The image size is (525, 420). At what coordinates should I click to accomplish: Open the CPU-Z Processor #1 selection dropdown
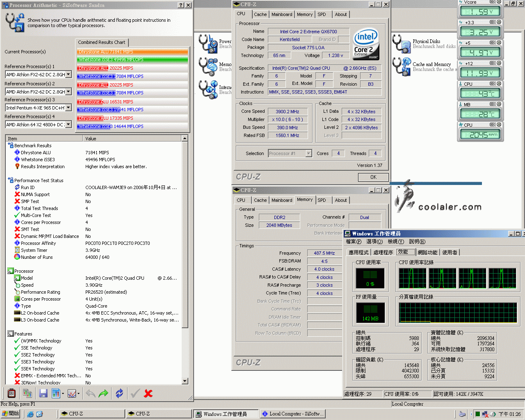(309, 153)
